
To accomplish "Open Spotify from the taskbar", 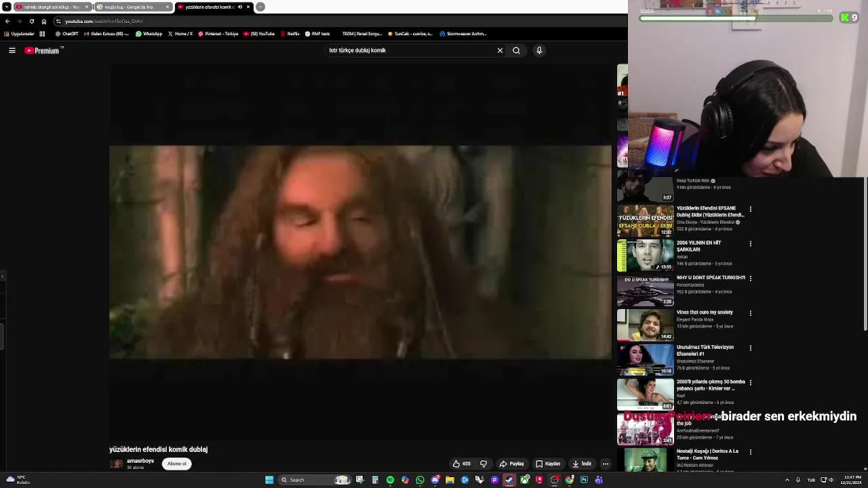I will pyautogui.click(x=390, y=480).
